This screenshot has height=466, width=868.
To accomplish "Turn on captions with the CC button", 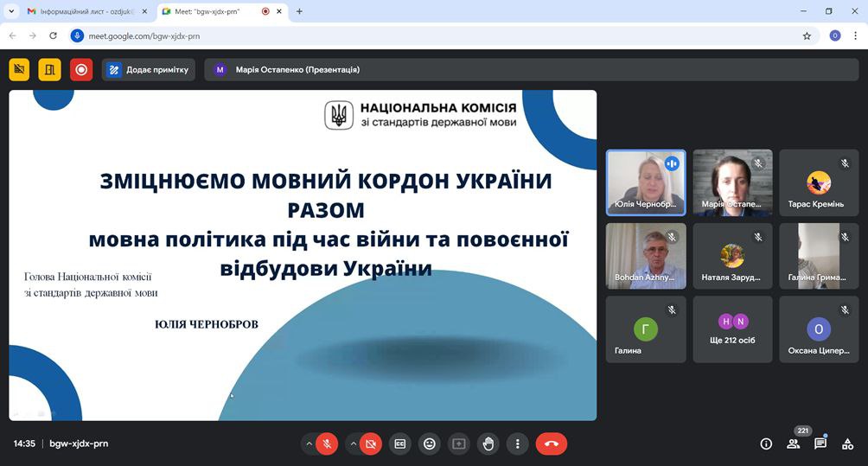I will coord(399,444).
